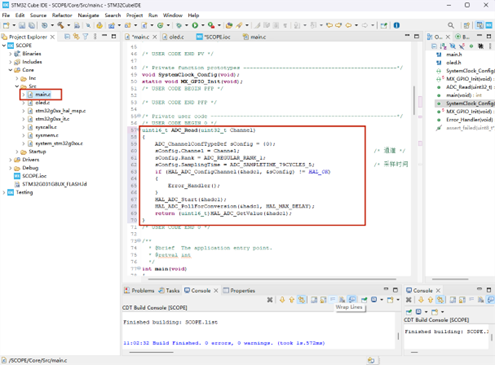This screenshot has width=495, height=365.
Task: Open the Refactor menu
Action: tap(62, 15)
